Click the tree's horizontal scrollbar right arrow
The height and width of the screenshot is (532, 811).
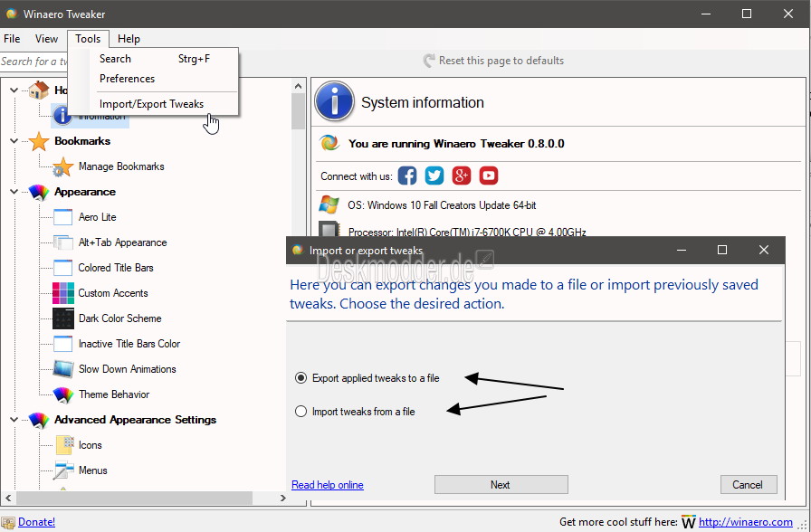(x=283, y=499)
